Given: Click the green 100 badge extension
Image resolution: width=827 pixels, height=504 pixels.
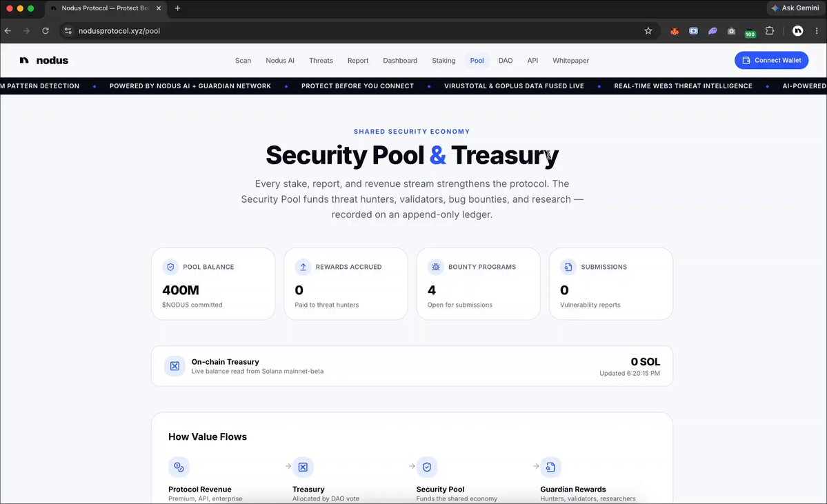Looking at the screenshot, I should point(750,32).
